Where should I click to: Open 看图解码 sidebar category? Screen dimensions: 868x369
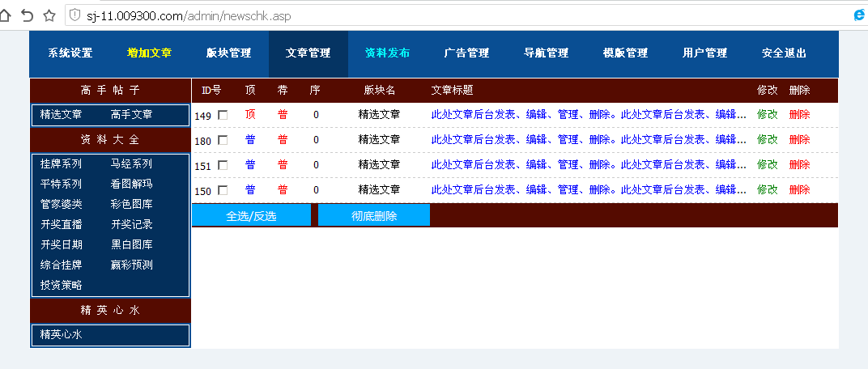tap(131, 184)
